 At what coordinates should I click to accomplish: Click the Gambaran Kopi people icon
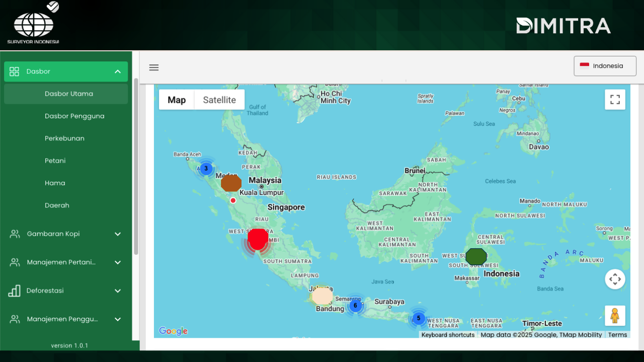point(14,234)
